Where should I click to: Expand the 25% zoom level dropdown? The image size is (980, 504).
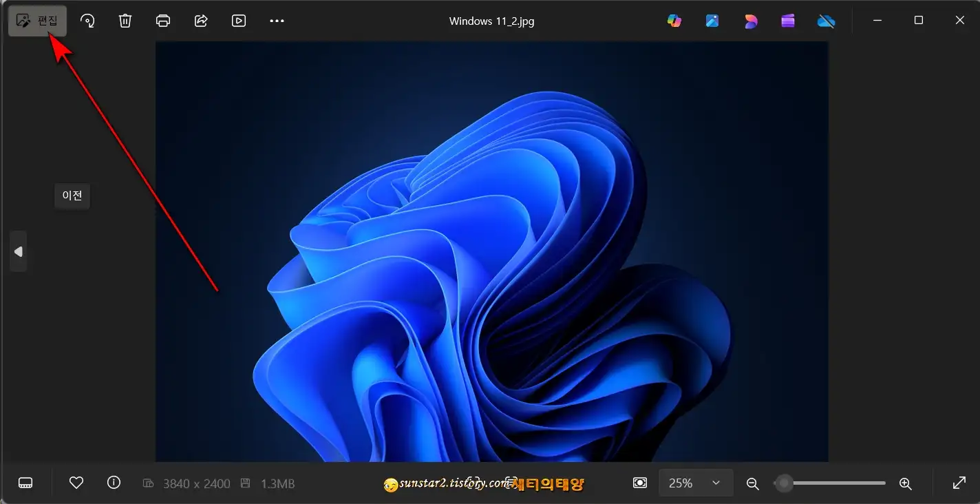coord(696,483)
